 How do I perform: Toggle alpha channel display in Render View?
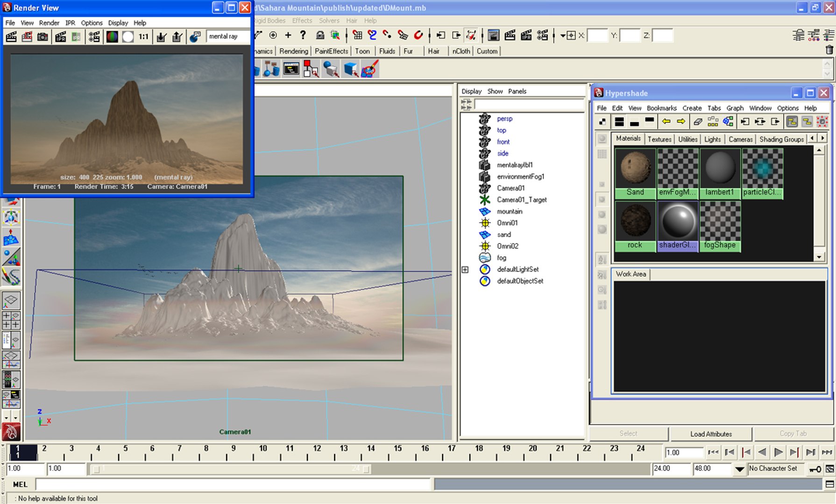point(128,36)
